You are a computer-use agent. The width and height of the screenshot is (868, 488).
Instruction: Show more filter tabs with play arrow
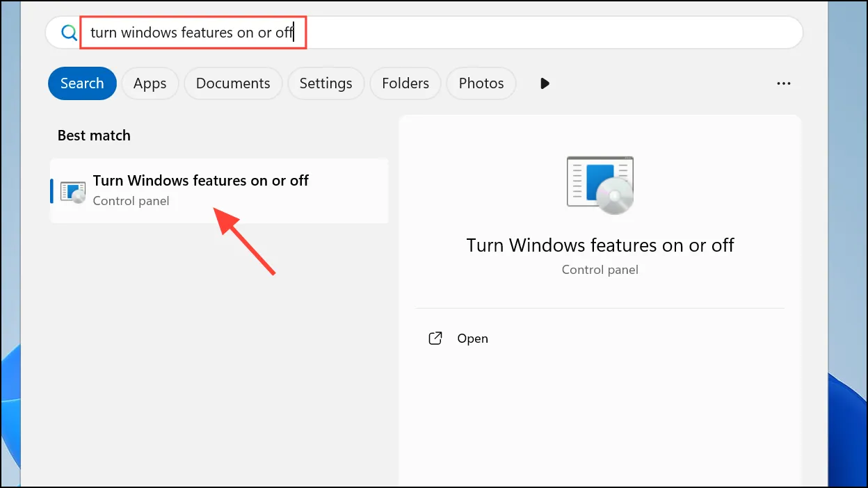click(545, 83)
